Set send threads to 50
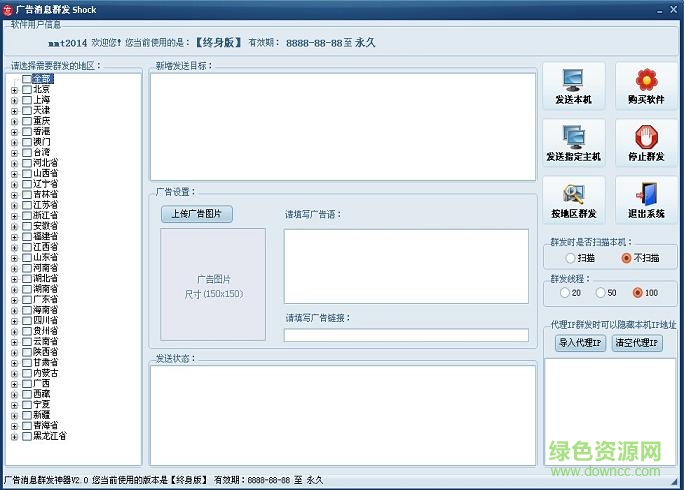The width and height of the screenshot is (684, 490). point(601,292)
